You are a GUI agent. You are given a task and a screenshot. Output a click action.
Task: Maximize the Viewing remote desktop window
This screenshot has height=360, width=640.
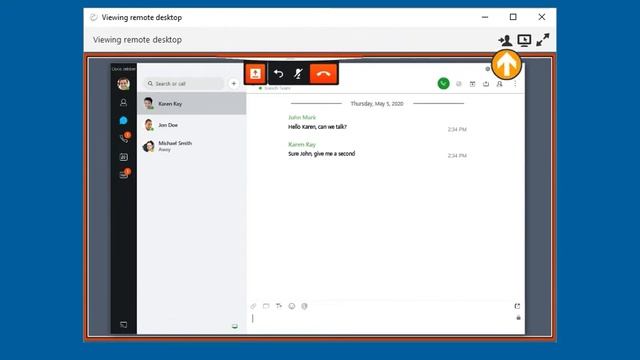click(513, 17)
